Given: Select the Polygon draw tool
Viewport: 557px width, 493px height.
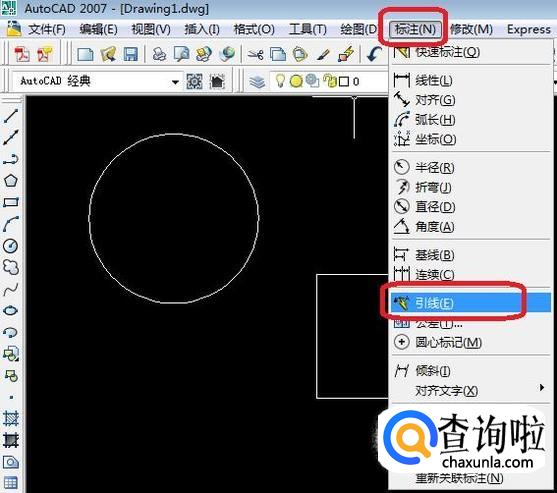Looking at the screenshot, I should [x=11, y=181].
